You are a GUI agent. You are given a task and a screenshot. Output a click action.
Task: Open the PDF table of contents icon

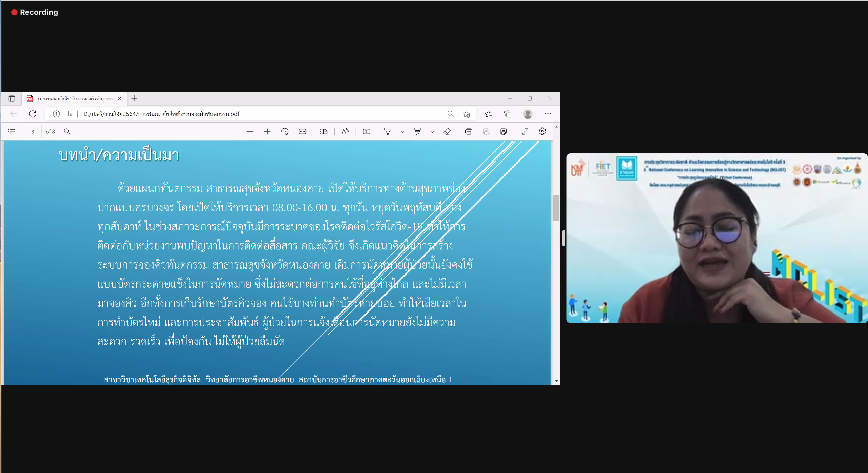12,131
